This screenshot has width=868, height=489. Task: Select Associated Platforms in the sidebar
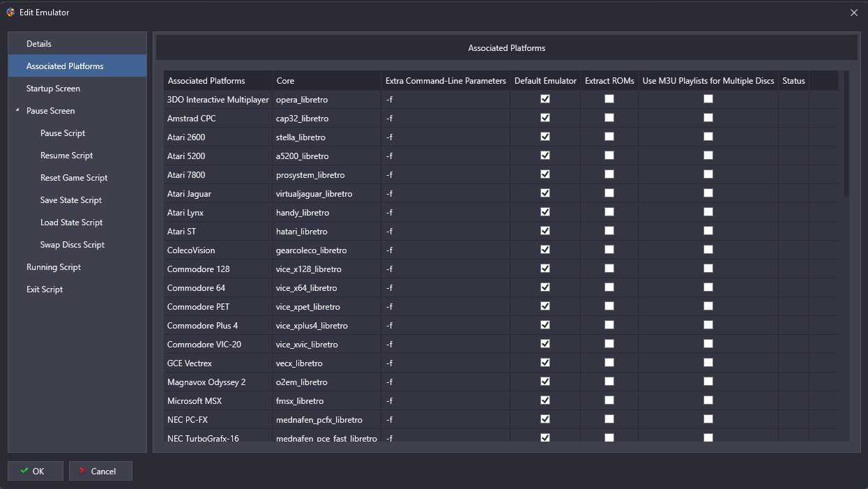77,66
